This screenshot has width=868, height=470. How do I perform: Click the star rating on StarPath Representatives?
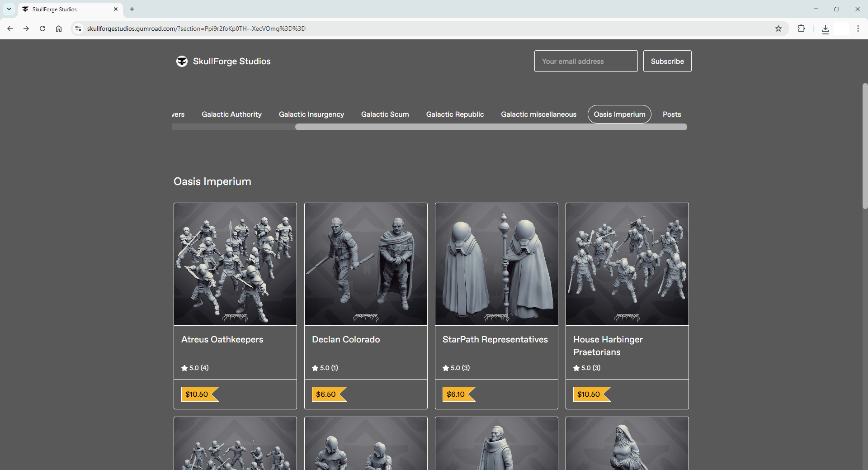click(456, 368)
